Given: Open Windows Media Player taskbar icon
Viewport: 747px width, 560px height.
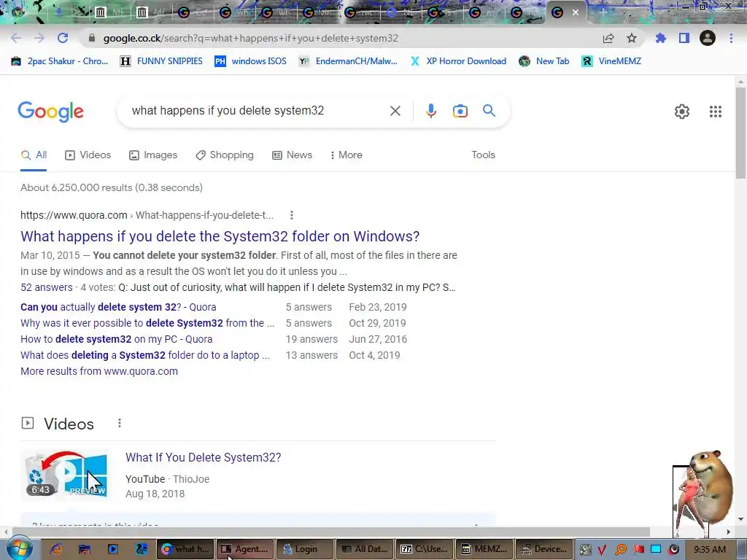Looking at the screenshot, I should (113, 549).
